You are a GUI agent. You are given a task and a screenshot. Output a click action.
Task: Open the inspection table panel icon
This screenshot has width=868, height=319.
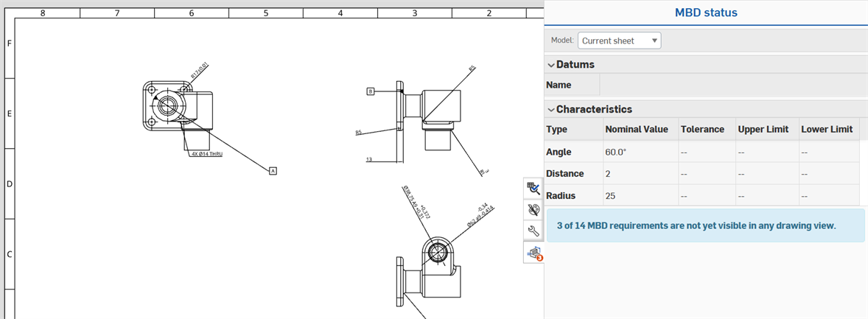point(533,189)
